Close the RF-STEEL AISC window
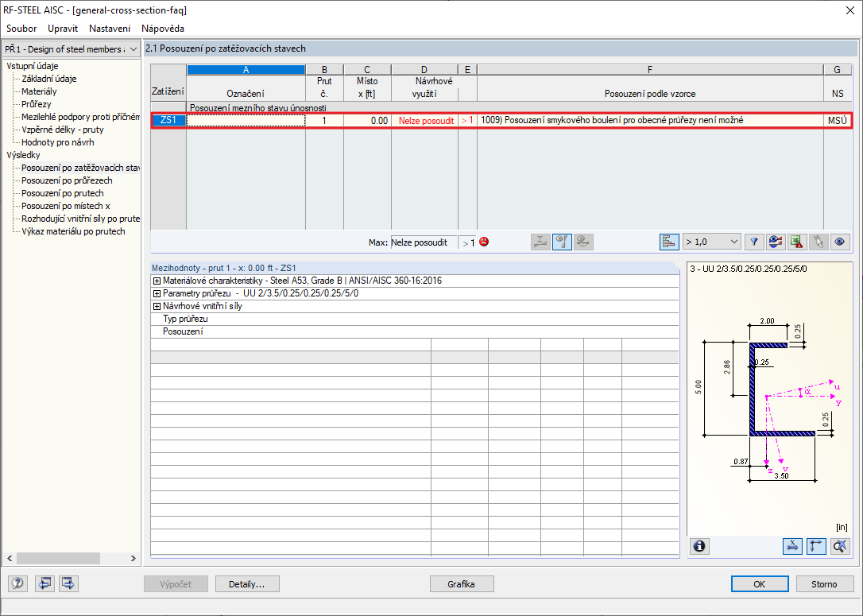 [850, 10]
